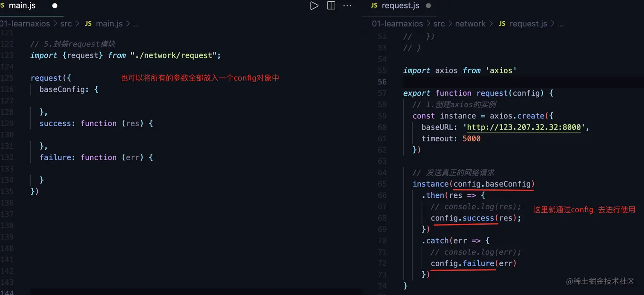This screenshot has width=644, height=295.
Task: Click the baseConfig key in main.js
Action: coord(62,90)
